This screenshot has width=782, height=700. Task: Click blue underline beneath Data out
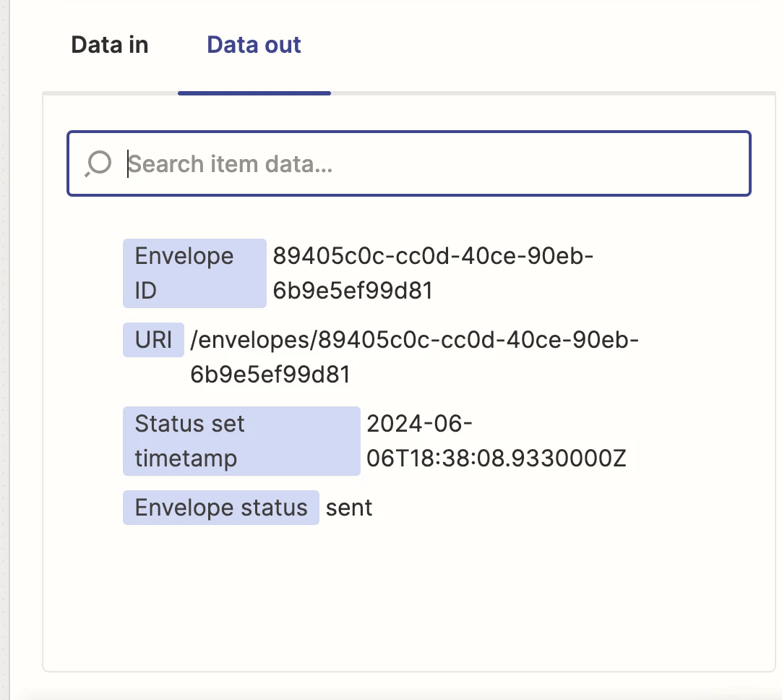254,93
